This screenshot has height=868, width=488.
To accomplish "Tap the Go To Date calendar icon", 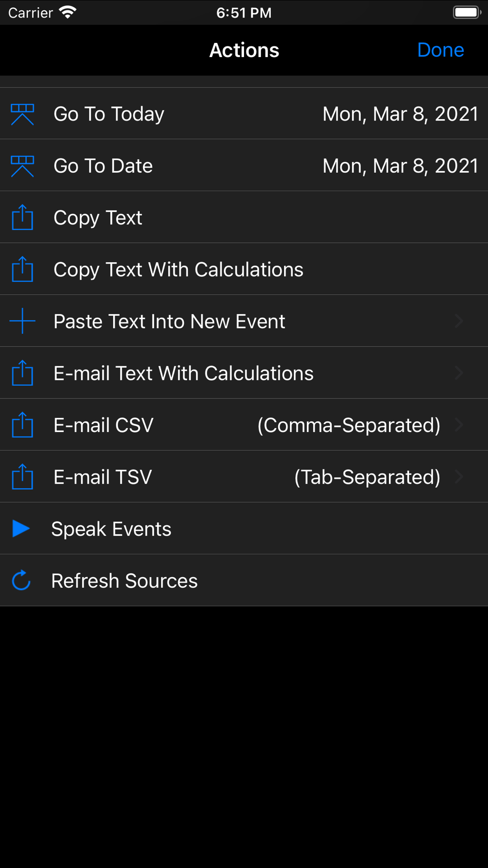I will 22,166.
